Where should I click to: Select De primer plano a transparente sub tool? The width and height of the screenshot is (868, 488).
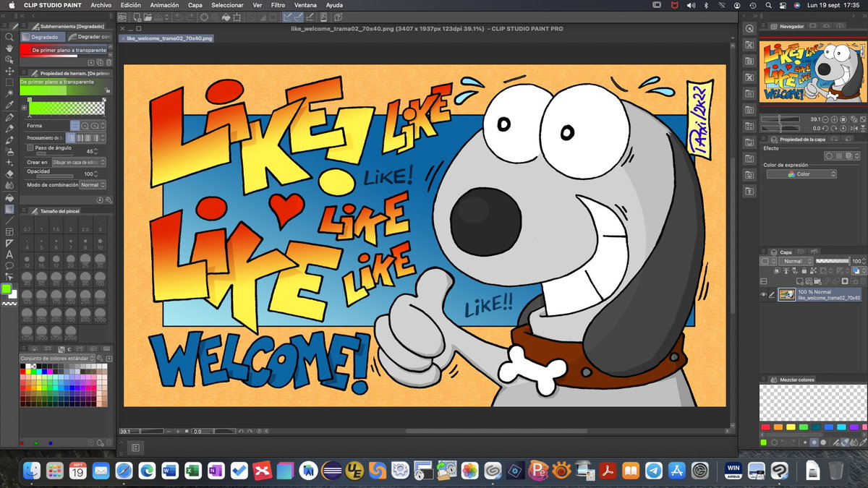64,51
